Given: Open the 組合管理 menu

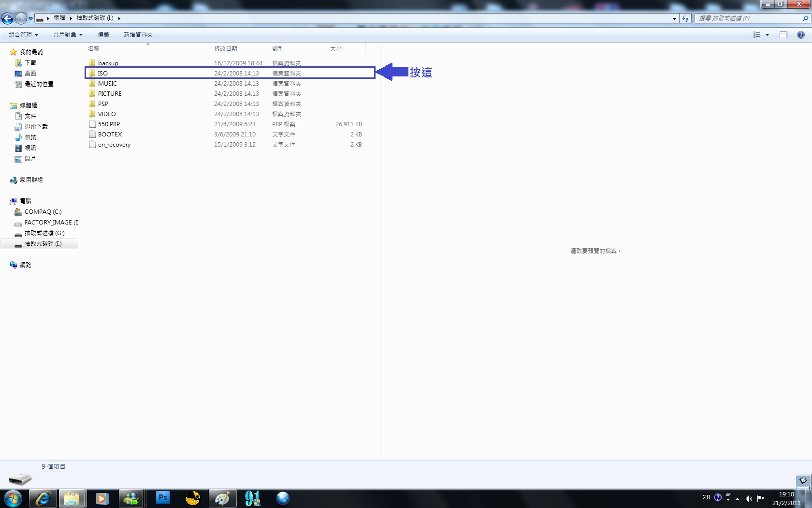Looking at the screenshot, I should pyautogui.click(x=23, y=35).
